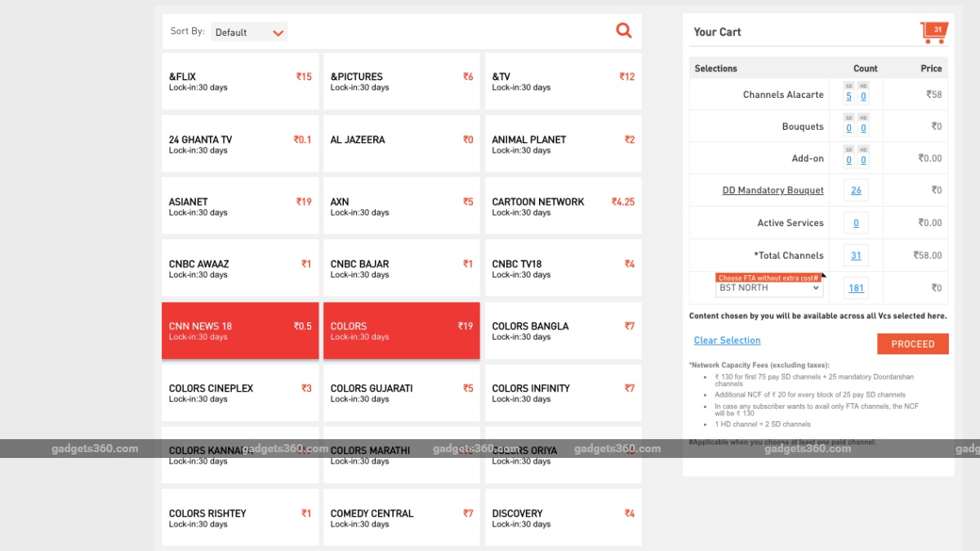Image resolution: width=980 pixels, height=551 pixels.
Task: Open DD Mandatory Bouquet count 26
Action: point(856,190)
